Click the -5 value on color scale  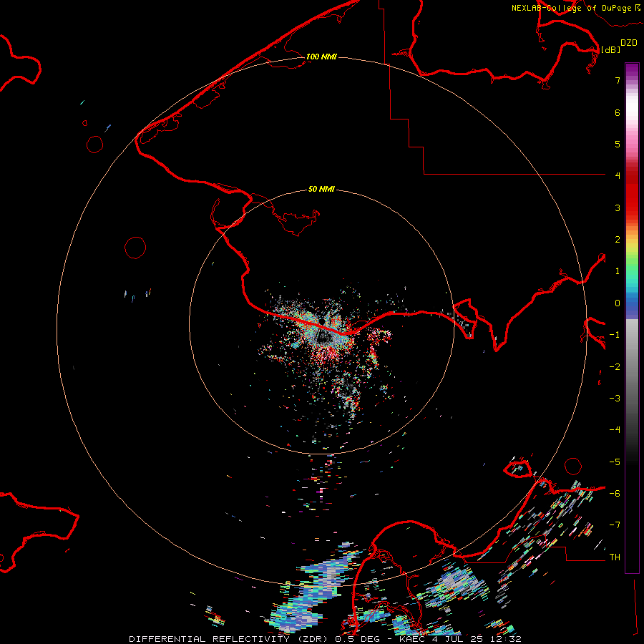click(x=615, y=462)
